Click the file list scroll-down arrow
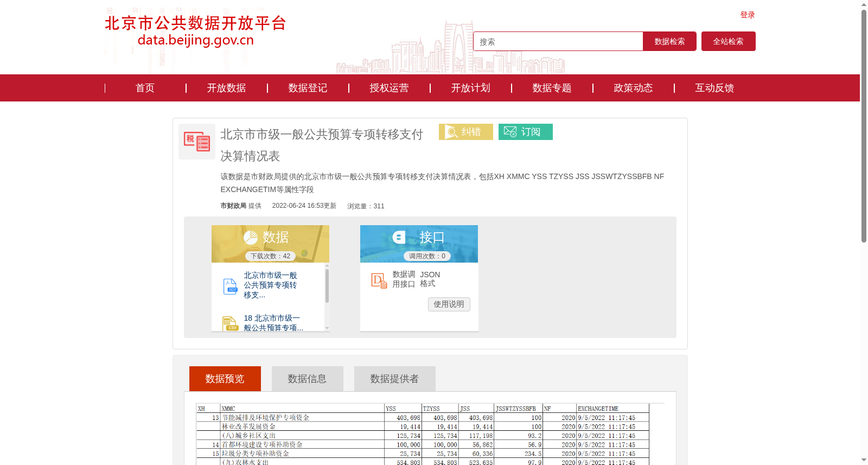This screenshot has height=465, width=868. [327, 328]
